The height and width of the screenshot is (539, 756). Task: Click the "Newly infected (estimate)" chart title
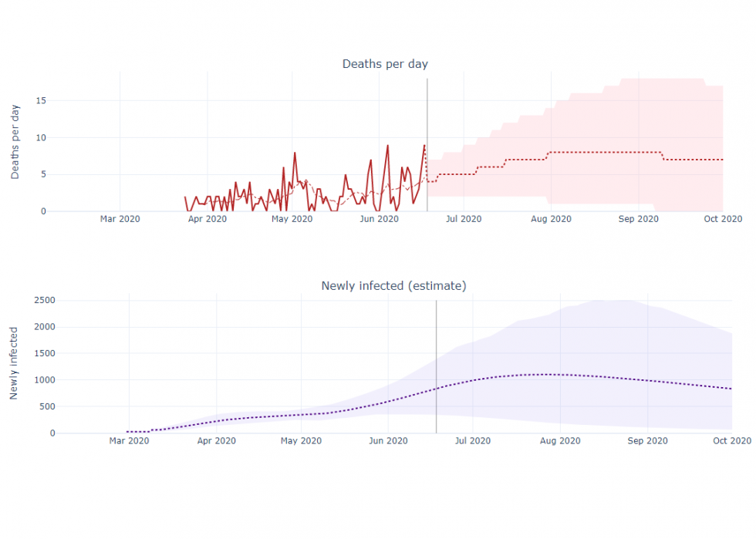[x=393, y=286]
